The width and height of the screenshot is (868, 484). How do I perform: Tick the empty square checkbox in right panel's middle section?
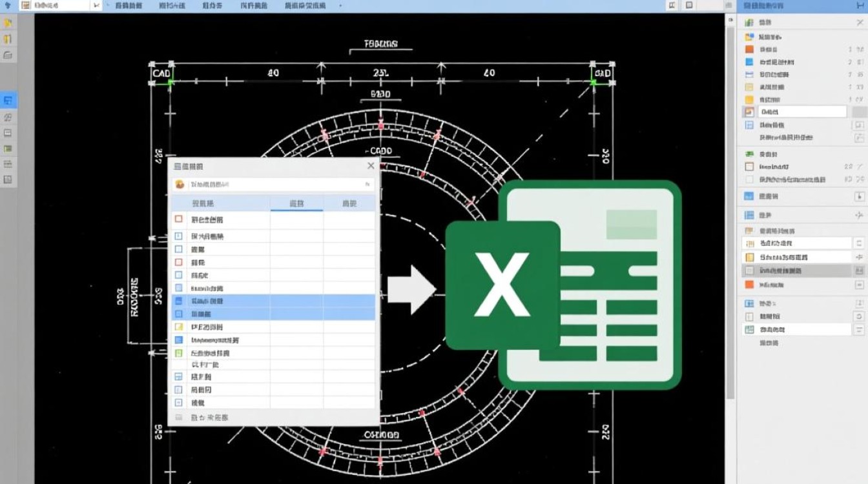[749, 166]
